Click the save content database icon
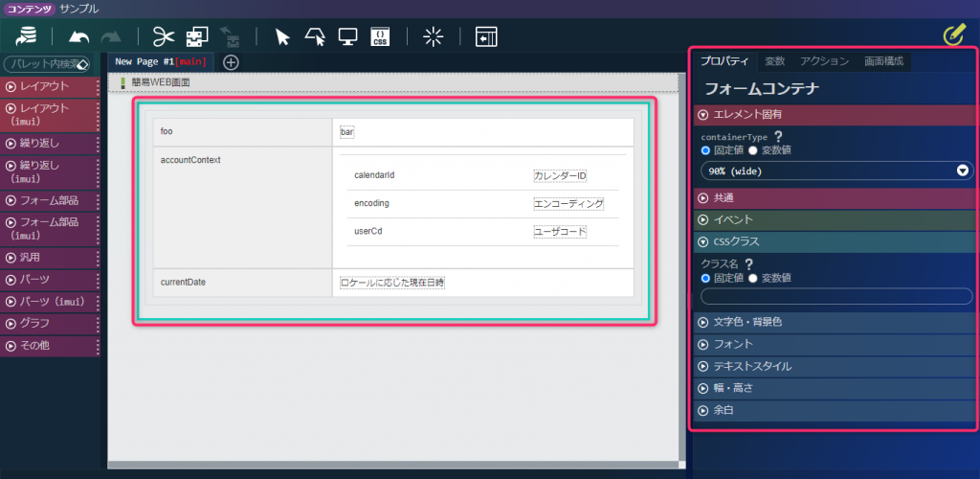Image resolution: width=980 pixels, height=479 pixels. (x=26, y=37)
